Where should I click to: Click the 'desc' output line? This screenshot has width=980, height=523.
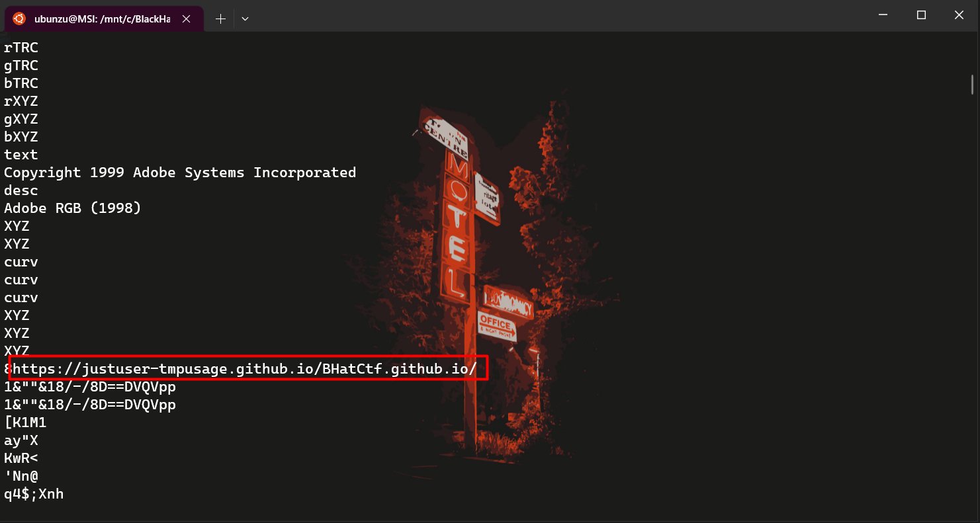click(x=21, y=190)
